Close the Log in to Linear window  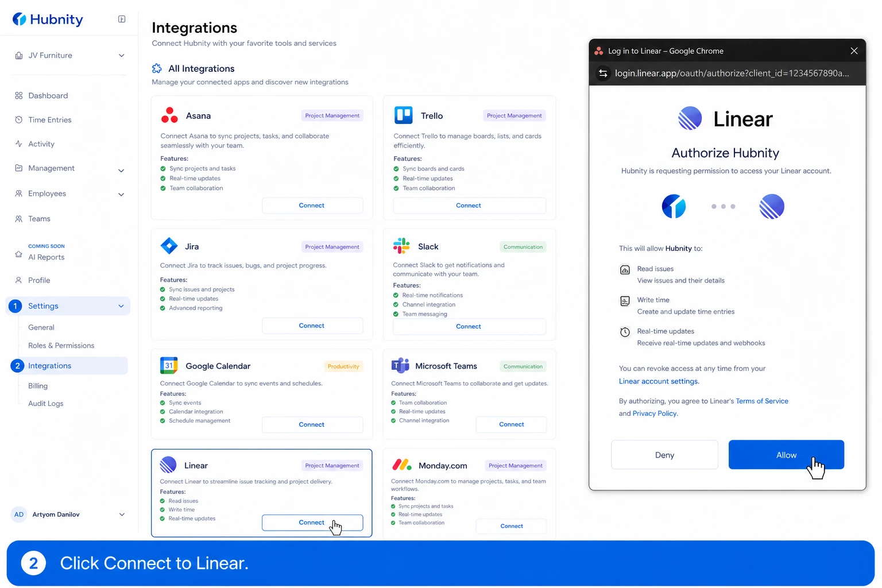click(x=854, y=51)
